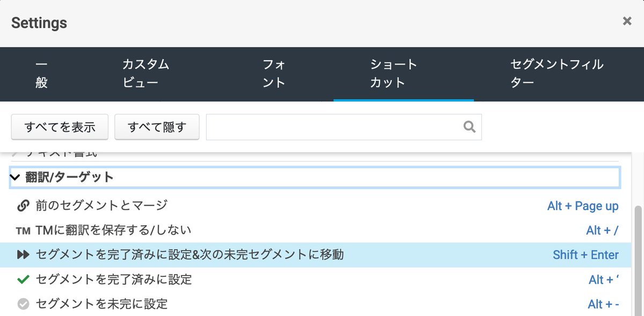This screenshot has width=644, height=316.
Task: Click the fast-forward icon for next incomplete segment
Action: point(24,255)
